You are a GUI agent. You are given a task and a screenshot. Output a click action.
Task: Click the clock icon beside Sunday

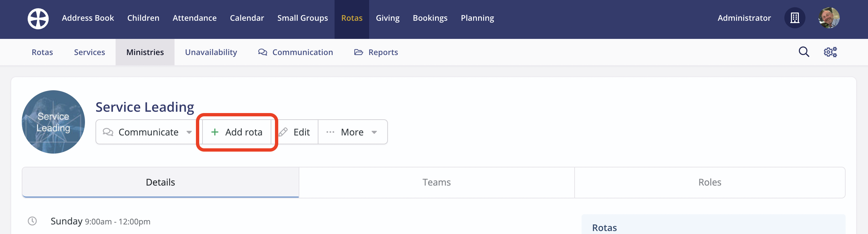(32, 221)
